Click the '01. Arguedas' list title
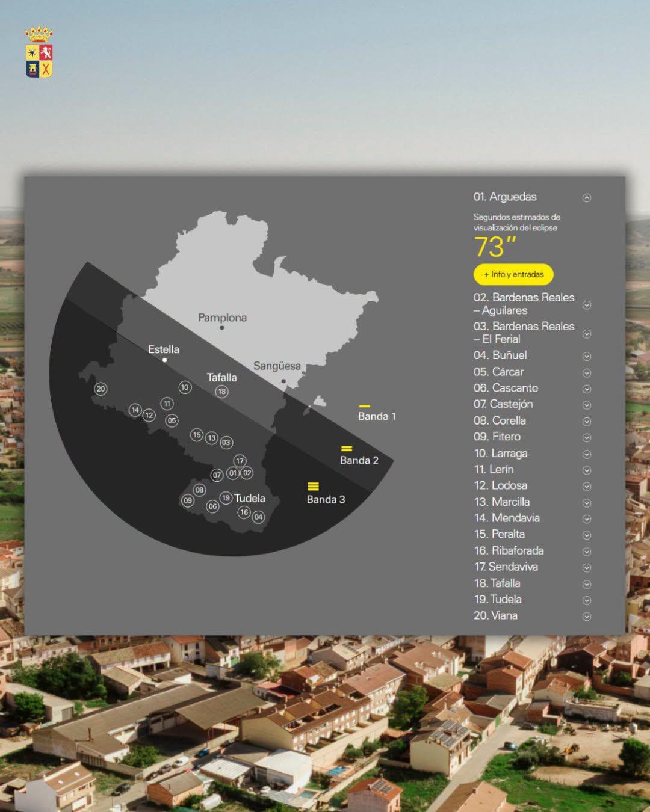The image size is (650, 812). (505, 197)
